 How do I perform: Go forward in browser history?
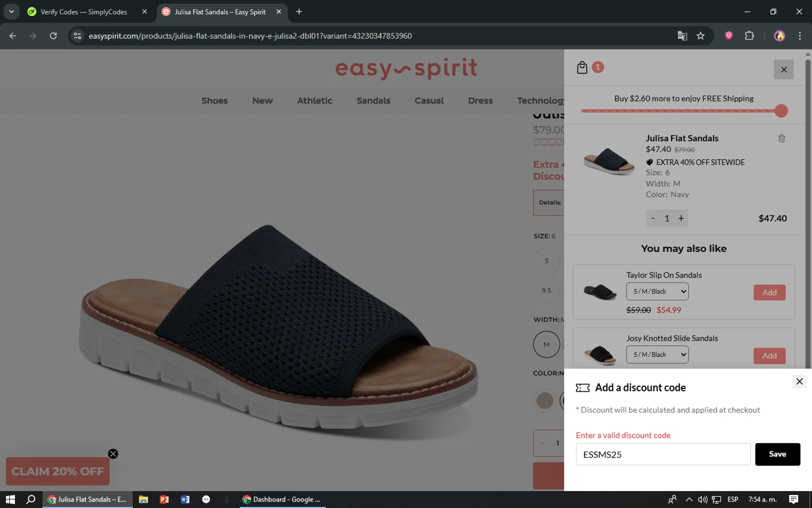33,36
